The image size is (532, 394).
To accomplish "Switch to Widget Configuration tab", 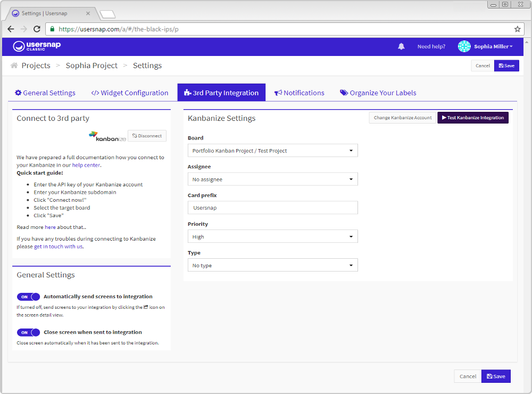I will pyautogui.click(x=130, y=93).
